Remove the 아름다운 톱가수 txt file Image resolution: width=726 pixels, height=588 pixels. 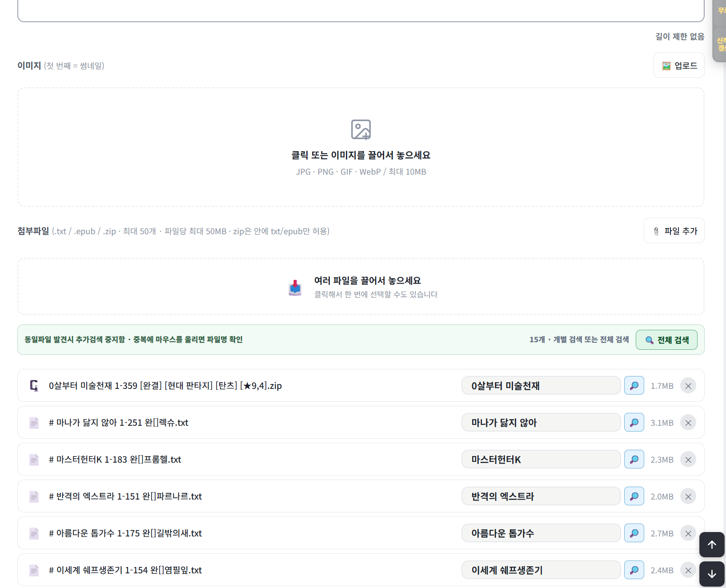688,533
